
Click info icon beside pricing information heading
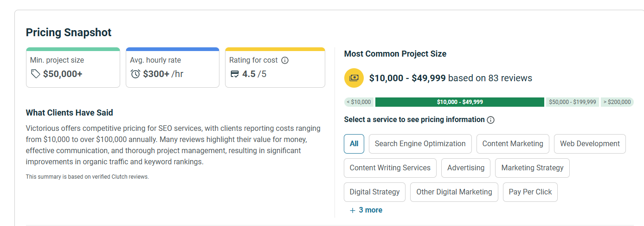pyautogui.click(x=490, y=120)
